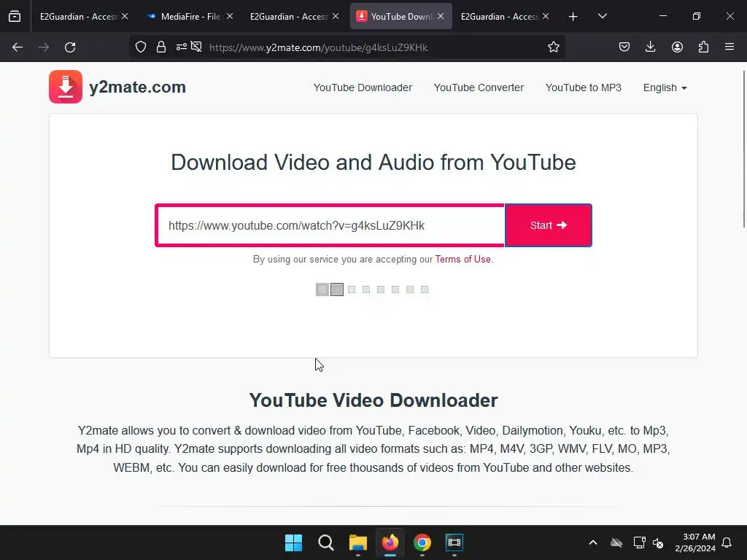Open the video editor app in the taskbar

[x=454, y=542]
